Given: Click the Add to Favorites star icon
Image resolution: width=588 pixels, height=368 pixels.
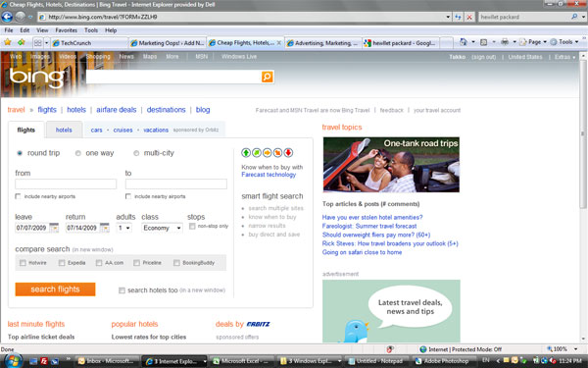Looking at the screenshot, I should (x=21, y=42).
